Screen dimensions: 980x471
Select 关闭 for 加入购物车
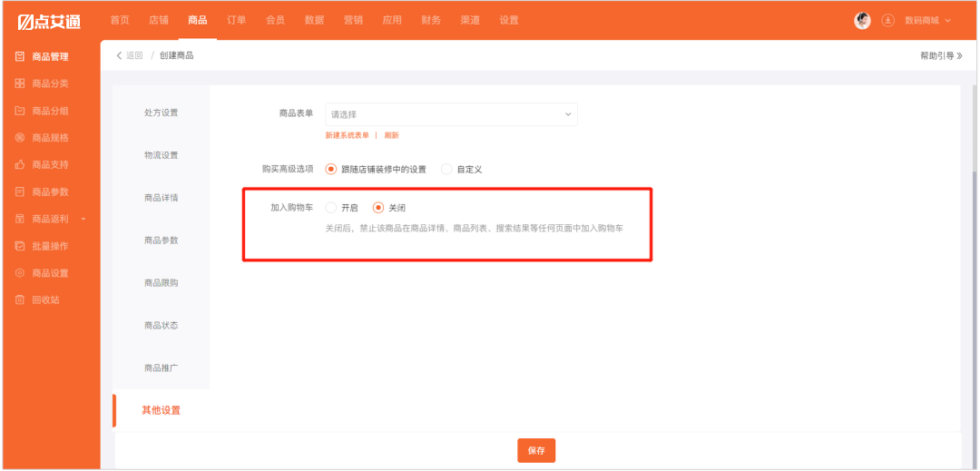coord(378,208)
